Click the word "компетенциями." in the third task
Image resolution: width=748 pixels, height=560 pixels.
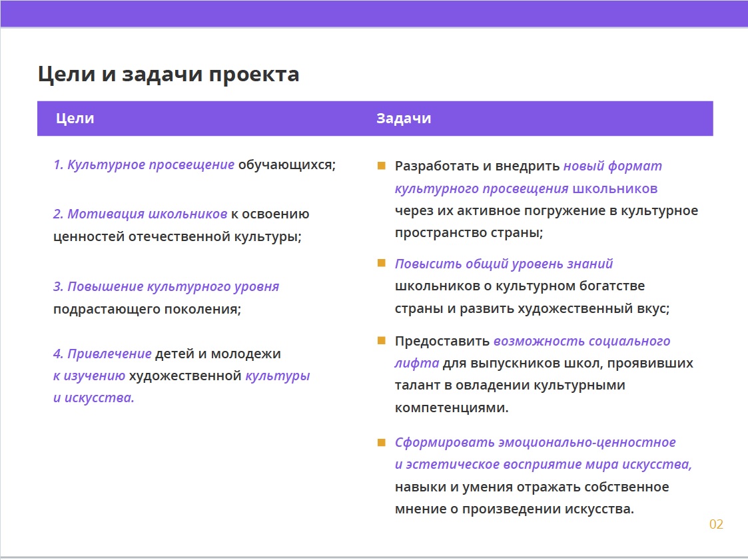452,408
